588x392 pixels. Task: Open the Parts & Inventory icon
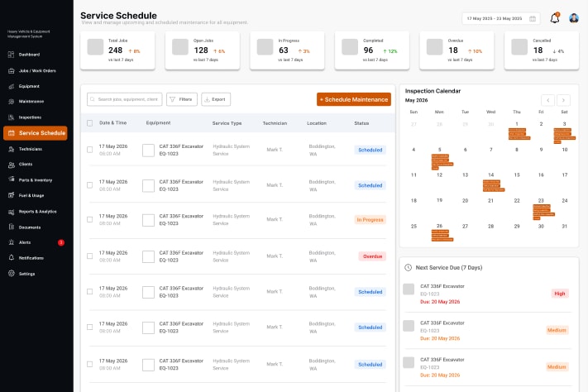tap(12, 179)
